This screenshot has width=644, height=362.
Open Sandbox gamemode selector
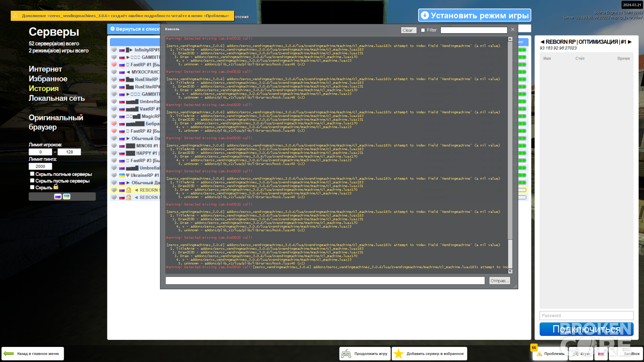tap(626, 354)
